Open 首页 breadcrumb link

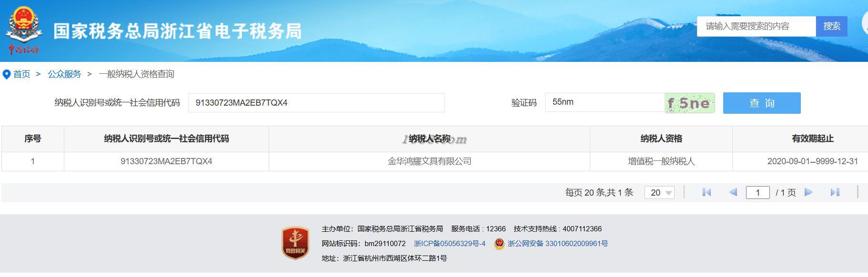tap(21, 74)
